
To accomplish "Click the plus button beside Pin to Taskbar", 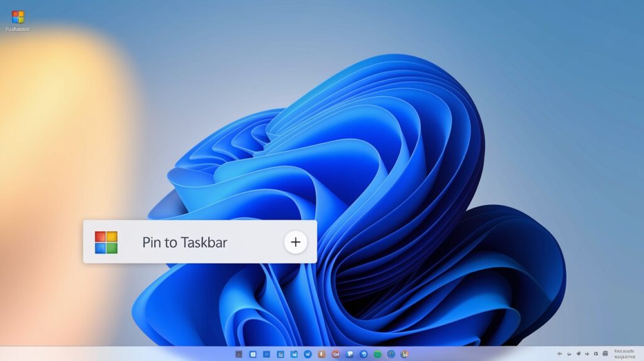I will click(x=296, y=242).
